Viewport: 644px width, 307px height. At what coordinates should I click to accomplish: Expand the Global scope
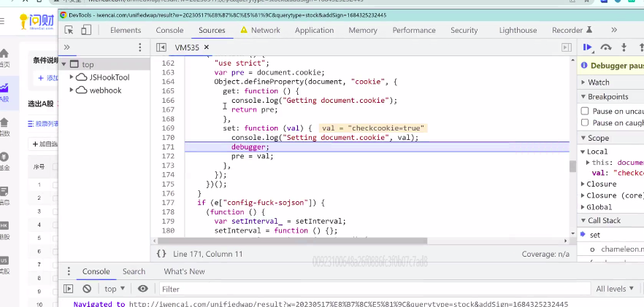tap(583, 207)
